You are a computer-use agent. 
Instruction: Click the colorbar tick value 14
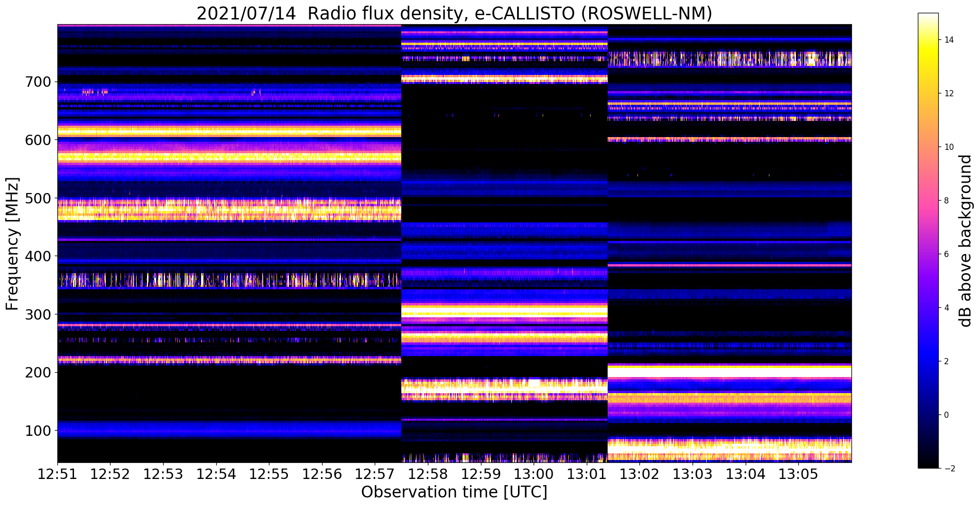[949, 40]
